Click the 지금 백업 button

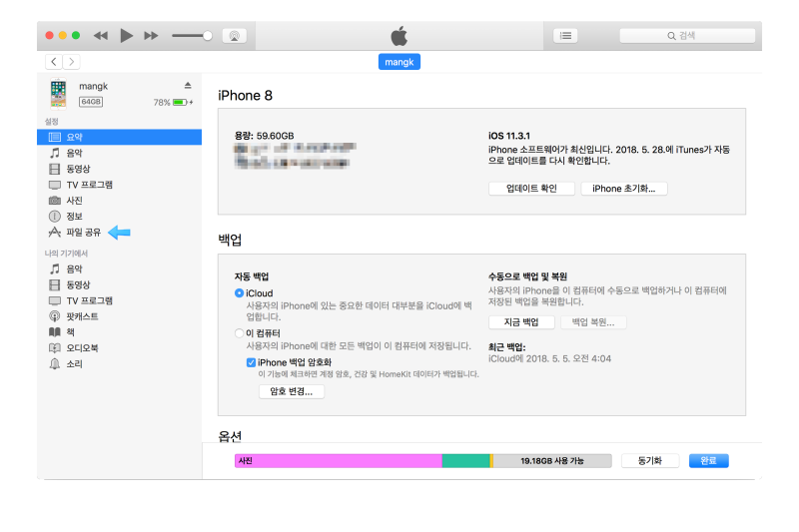(x=521, y=322)
